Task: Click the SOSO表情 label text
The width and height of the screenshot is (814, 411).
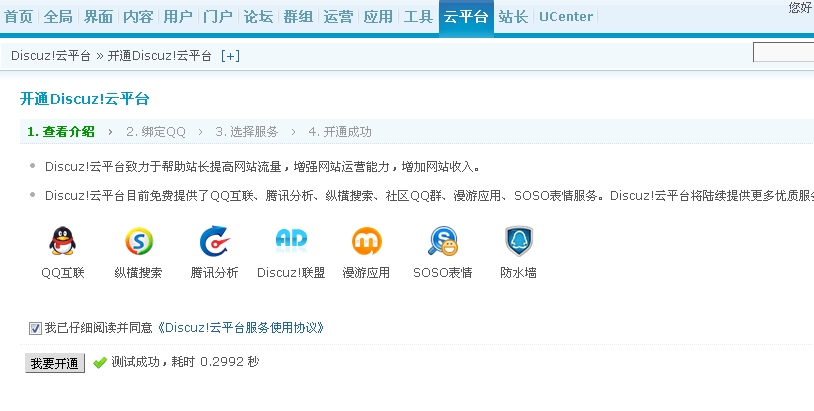Action: point(443,272)
